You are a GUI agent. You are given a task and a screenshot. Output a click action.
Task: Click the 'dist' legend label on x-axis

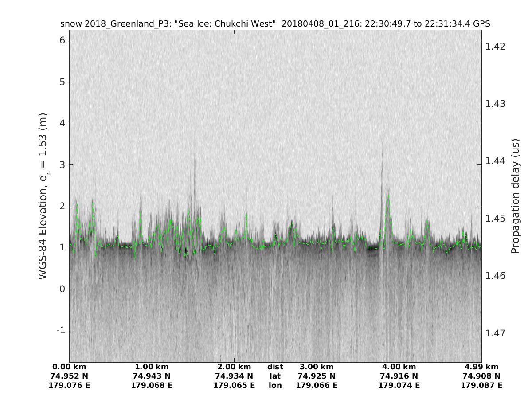click(275, 367)
